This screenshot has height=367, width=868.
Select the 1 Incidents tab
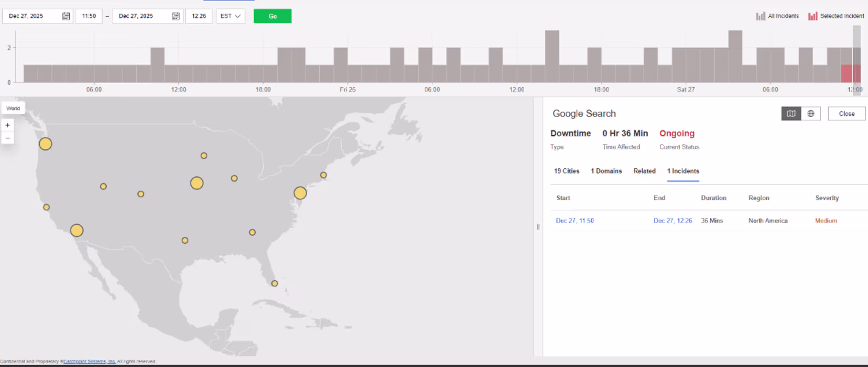pyautogui.click(x=683, y=171)
